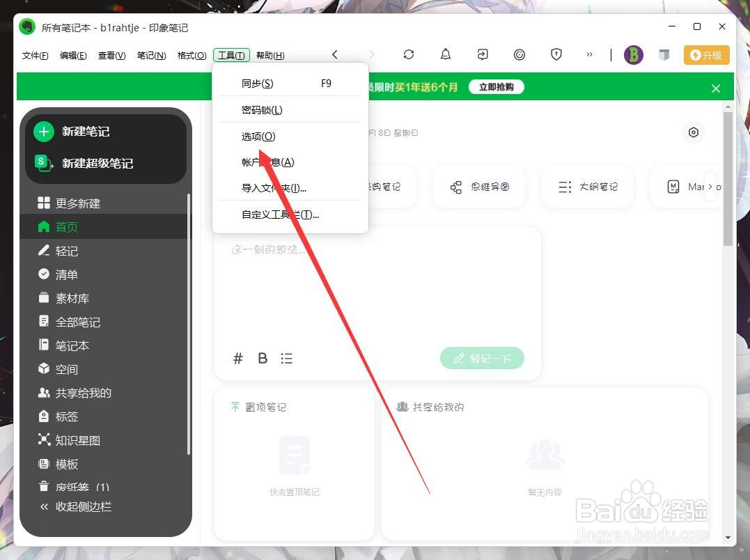750x560 pixels.
Task: Choose 同步(S) from the tools menu
Action: click(290, 84)
